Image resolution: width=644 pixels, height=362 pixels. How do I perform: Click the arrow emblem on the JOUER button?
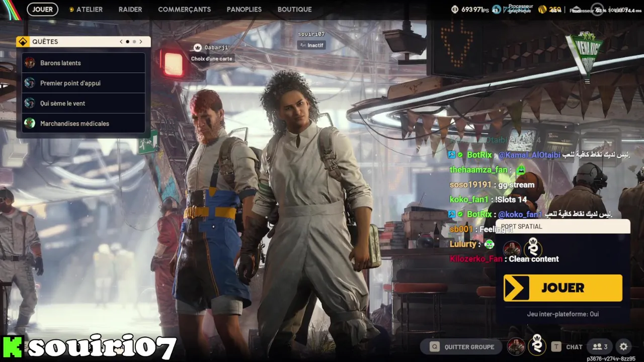tap(516, 288)
